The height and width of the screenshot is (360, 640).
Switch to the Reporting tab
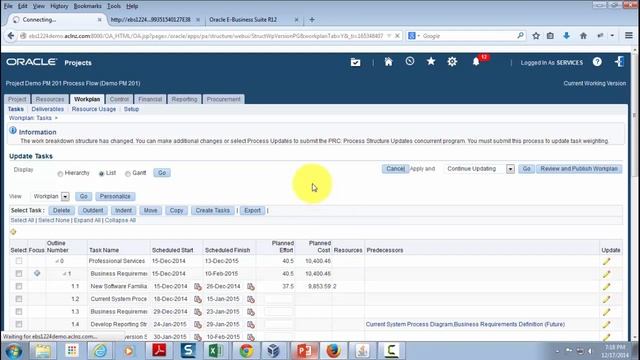[x=184, y=99]
